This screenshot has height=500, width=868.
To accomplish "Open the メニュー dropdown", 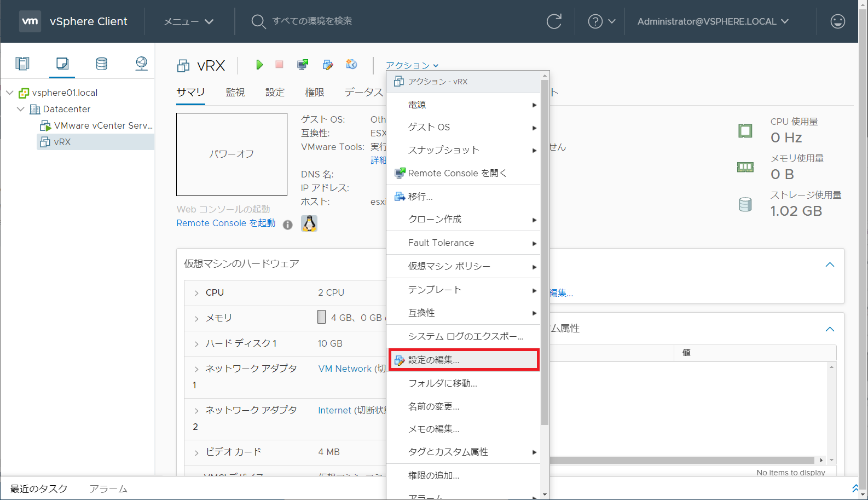I will tap(188, 21).
